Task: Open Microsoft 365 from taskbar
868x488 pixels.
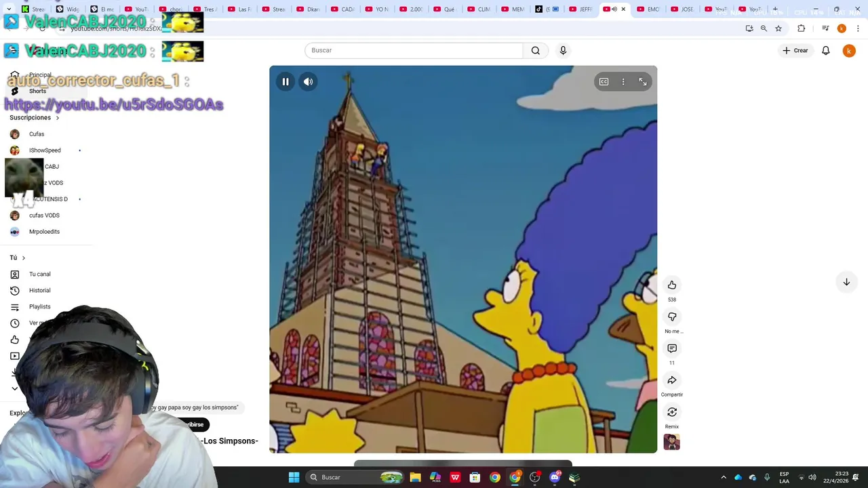Action: tap(435, 477)
